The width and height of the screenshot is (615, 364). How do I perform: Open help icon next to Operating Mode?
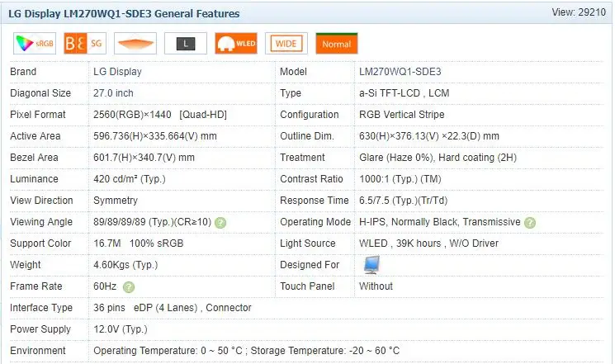[530, 223]
